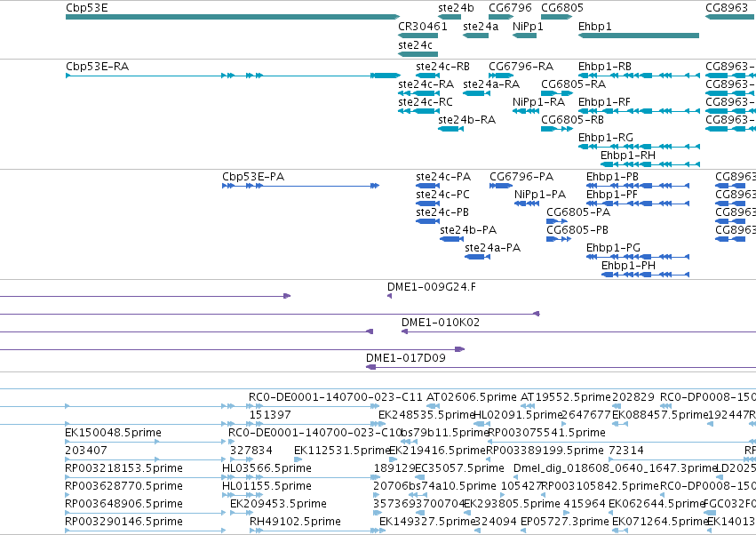Select EST RC0-DE0001-140700-023-C10
The image size is (756, 535).
point(314,433)
